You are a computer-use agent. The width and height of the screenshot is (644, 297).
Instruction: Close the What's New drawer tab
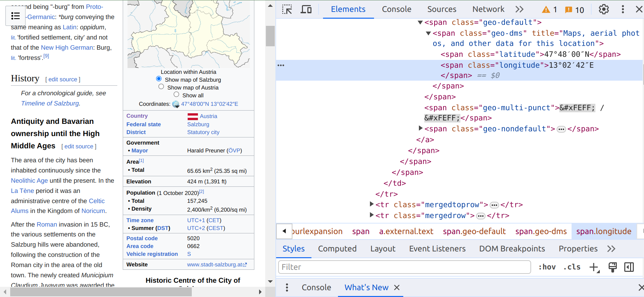click(x=397, y=287)
